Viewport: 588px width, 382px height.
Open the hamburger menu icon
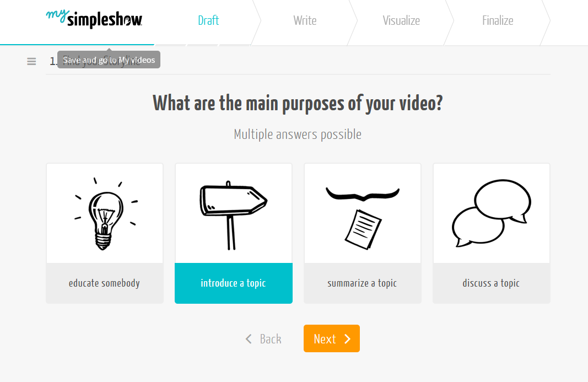coord(31,61)
